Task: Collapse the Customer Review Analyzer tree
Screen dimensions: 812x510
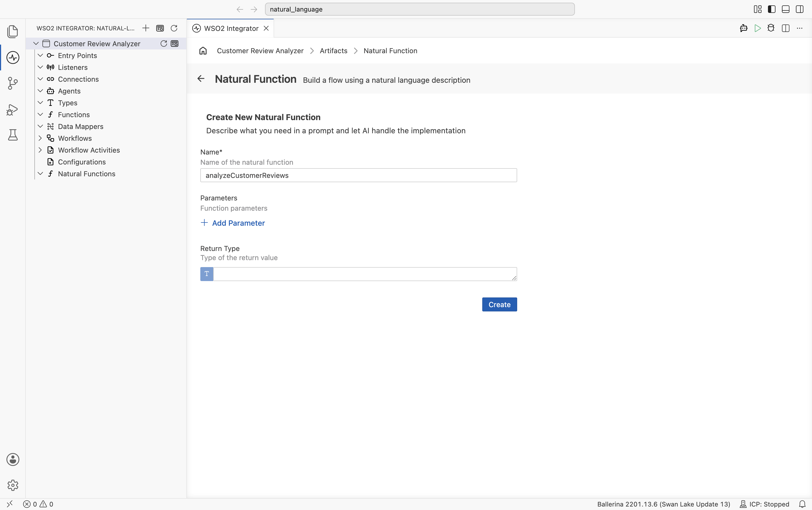Action: click(x=36, y=44)
